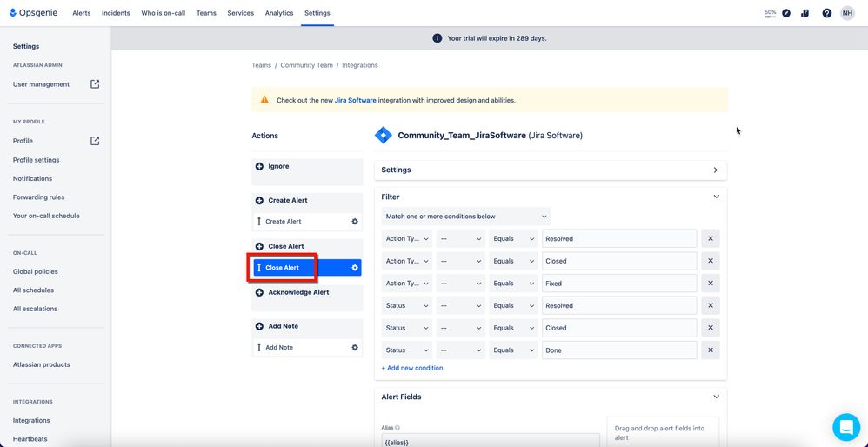Click the 50% progress indicator in header
Viewport: 868px width, 447px height.
pyautogui.click(x=770, y=13)
